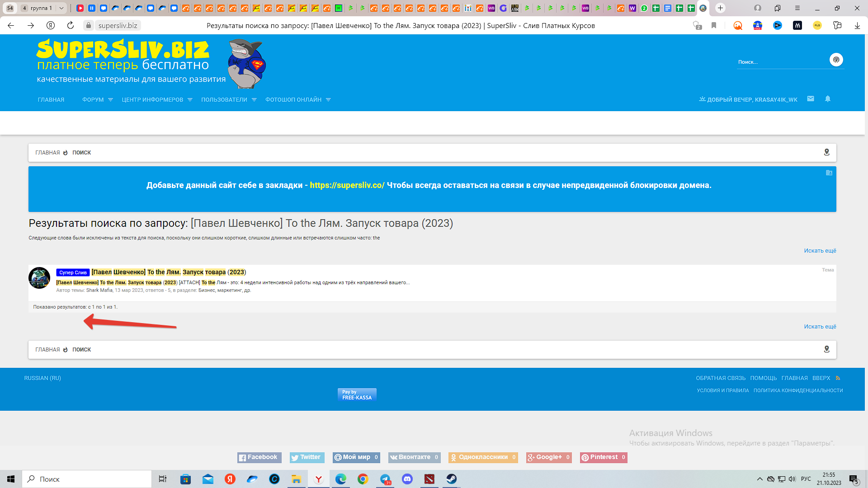
Task: Open the ПОМОЩЬ footer link
Action: 764,378
